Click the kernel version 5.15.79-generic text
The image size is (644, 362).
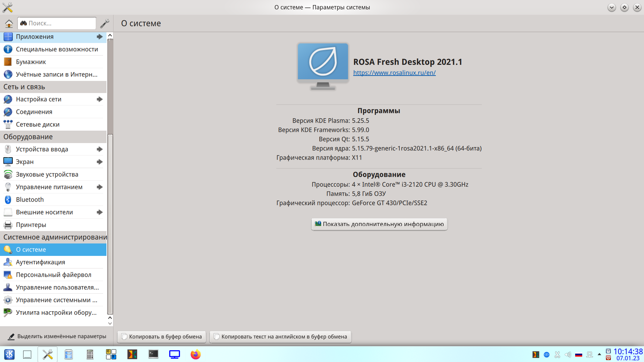(417, 148)
